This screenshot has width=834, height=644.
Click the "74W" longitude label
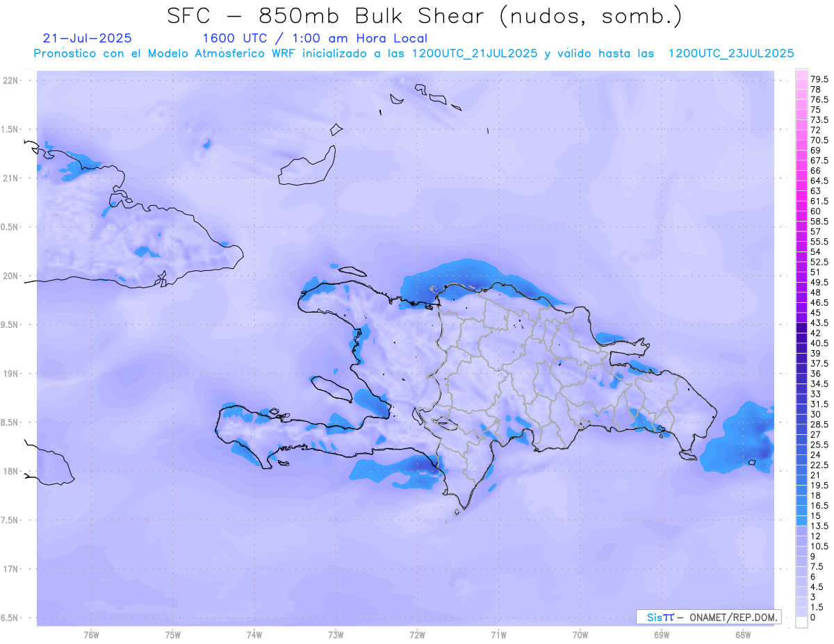254,635
